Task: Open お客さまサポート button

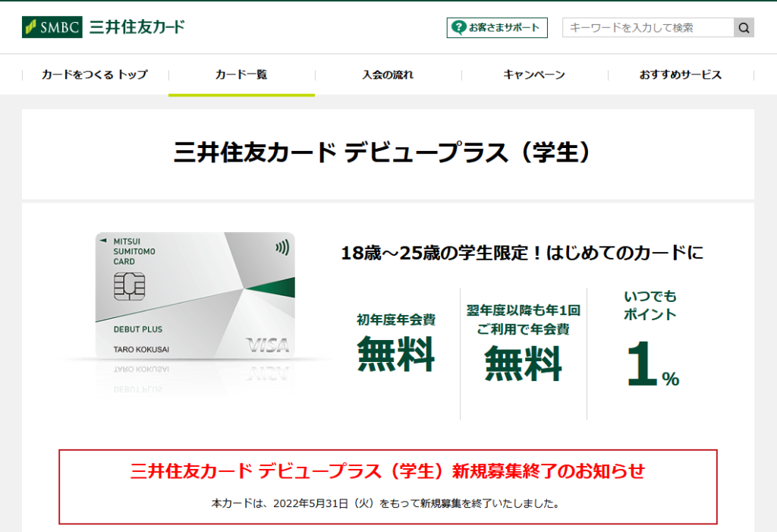Action: tap(497, 28)
